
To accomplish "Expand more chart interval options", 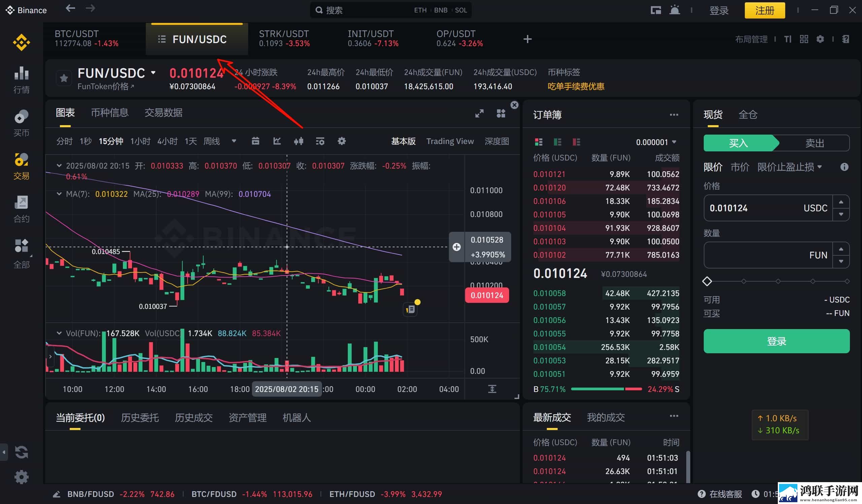I will [234, 141].
